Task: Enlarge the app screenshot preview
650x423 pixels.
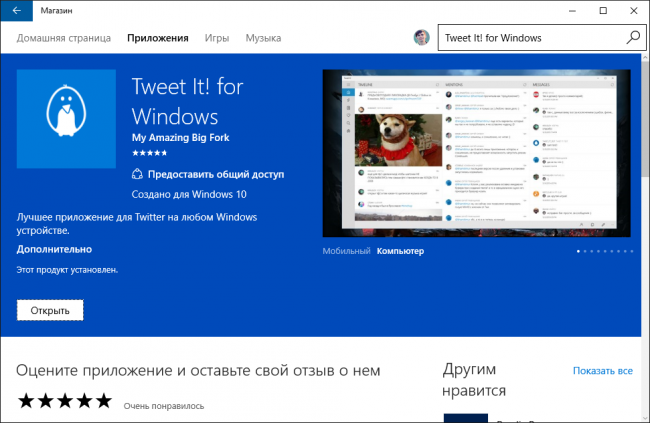Action: click(x=477, y=153)
